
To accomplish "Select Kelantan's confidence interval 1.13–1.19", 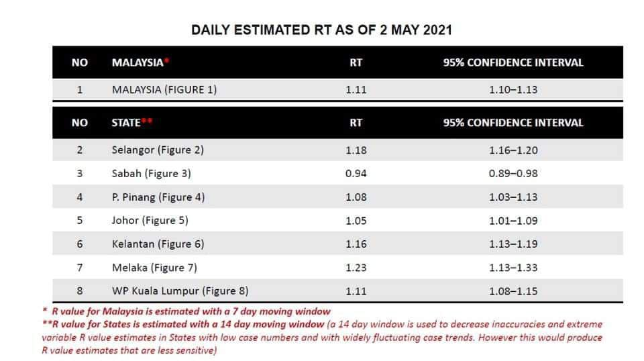I will (x=513, y=244).
